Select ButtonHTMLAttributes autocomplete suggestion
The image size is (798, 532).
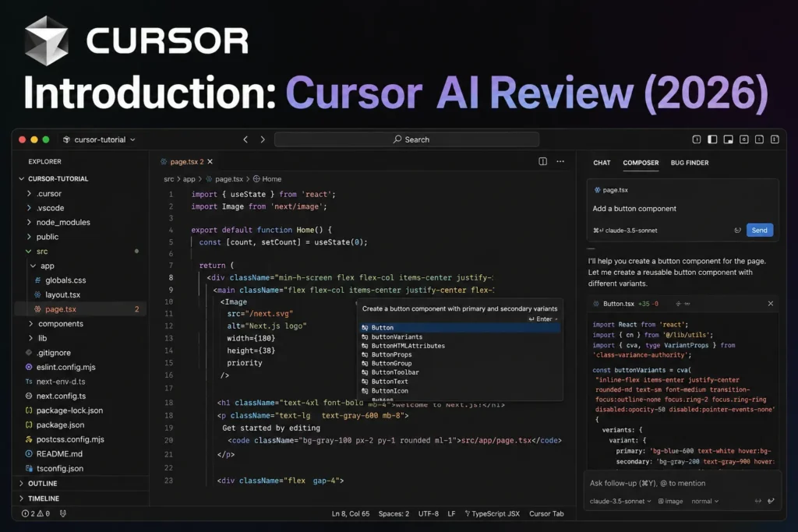460,346
